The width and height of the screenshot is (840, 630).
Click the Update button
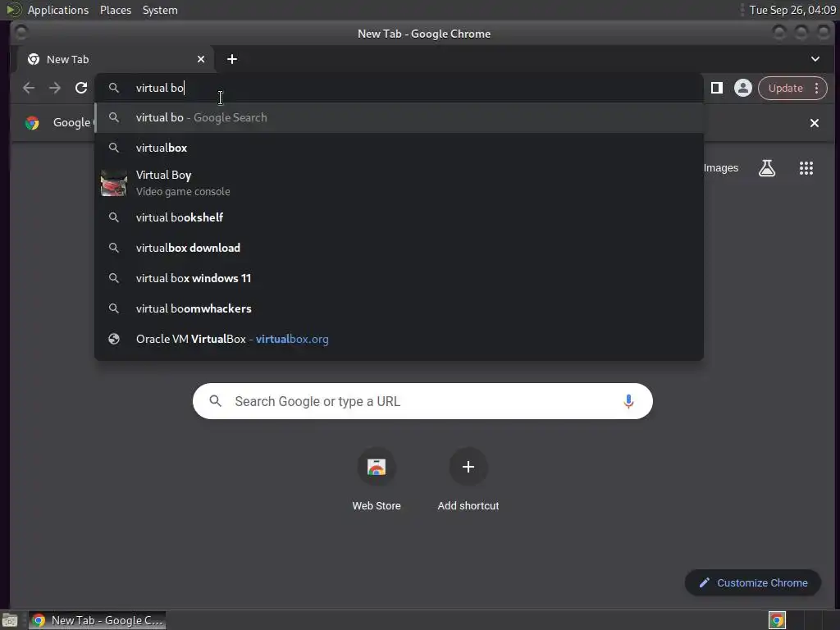click(785, 89)
